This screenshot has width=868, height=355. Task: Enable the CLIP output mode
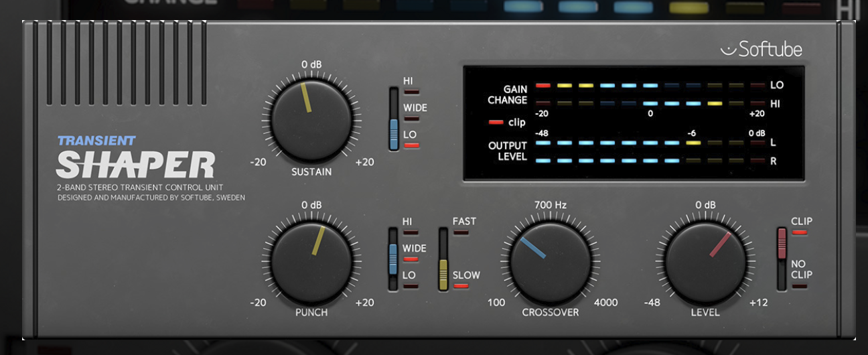tap(801, 226)
